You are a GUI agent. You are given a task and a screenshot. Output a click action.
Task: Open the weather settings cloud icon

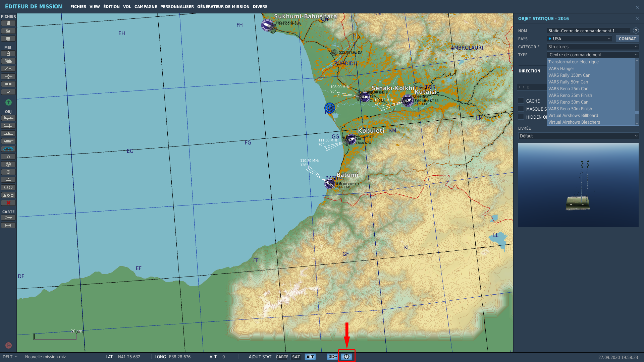coord(8,61)
